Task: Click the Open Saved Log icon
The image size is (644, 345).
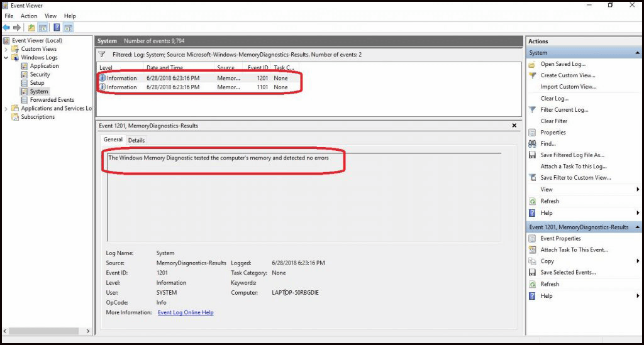Action: 532,64
